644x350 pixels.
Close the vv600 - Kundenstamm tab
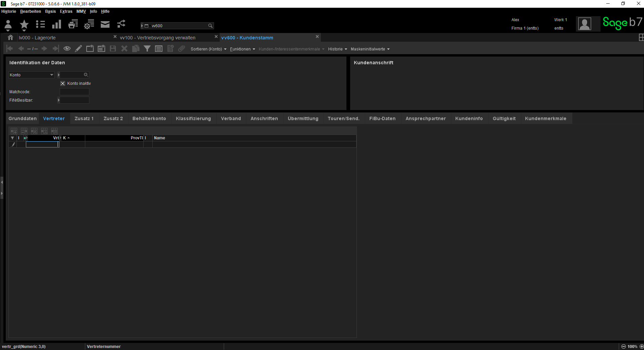point(317,37)
